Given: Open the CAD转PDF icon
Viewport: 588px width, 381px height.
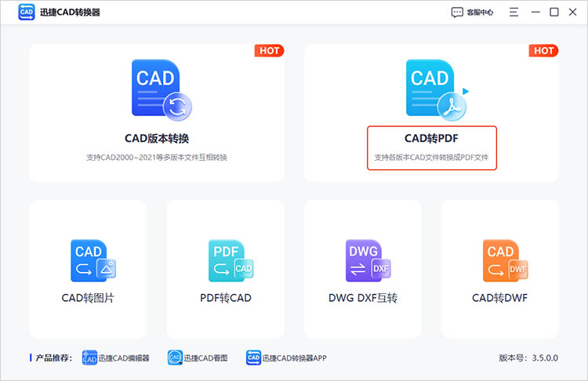Looking at the screenshot, I should pyautogui.click(x=437, y=90).
